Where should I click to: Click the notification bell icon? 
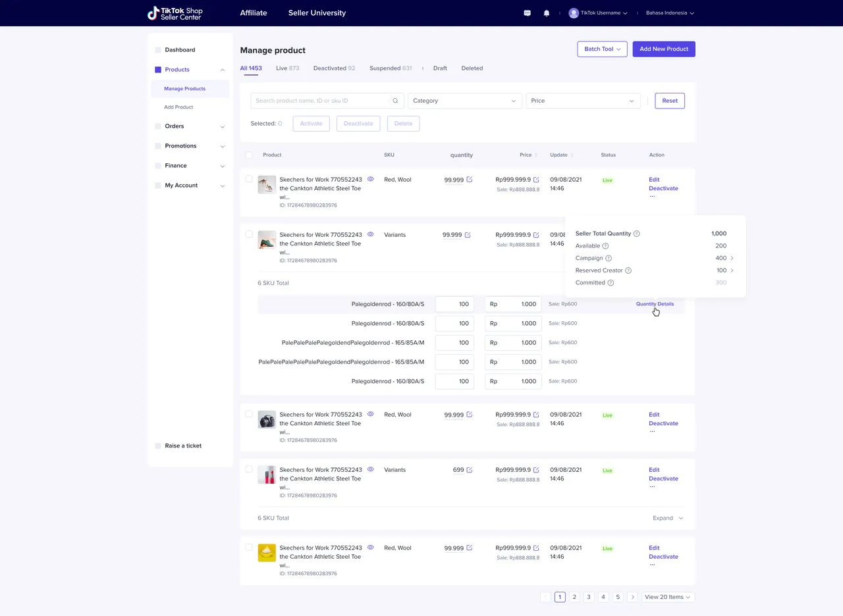coord(546,13)
